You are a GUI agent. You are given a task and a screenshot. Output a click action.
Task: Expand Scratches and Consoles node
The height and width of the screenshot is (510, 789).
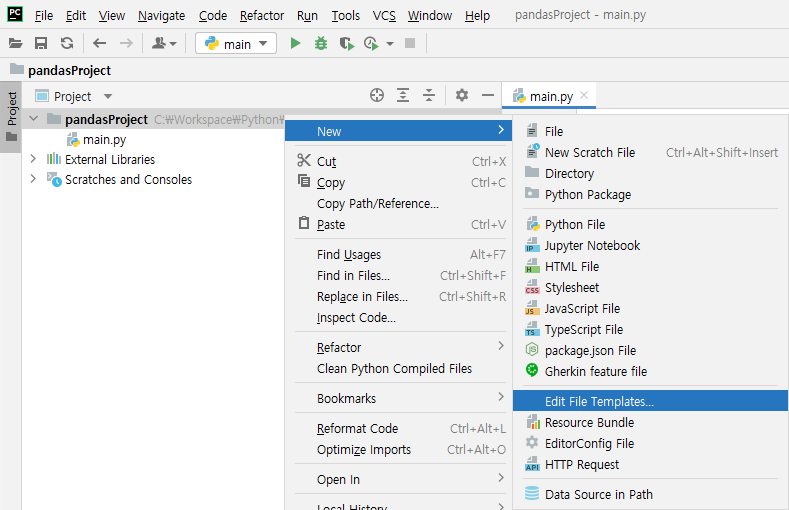click(x=33, y=179)
